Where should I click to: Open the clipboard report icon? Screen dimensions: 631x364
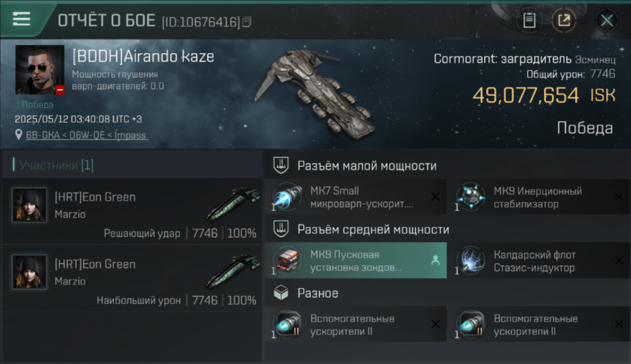tap(529, 20)
